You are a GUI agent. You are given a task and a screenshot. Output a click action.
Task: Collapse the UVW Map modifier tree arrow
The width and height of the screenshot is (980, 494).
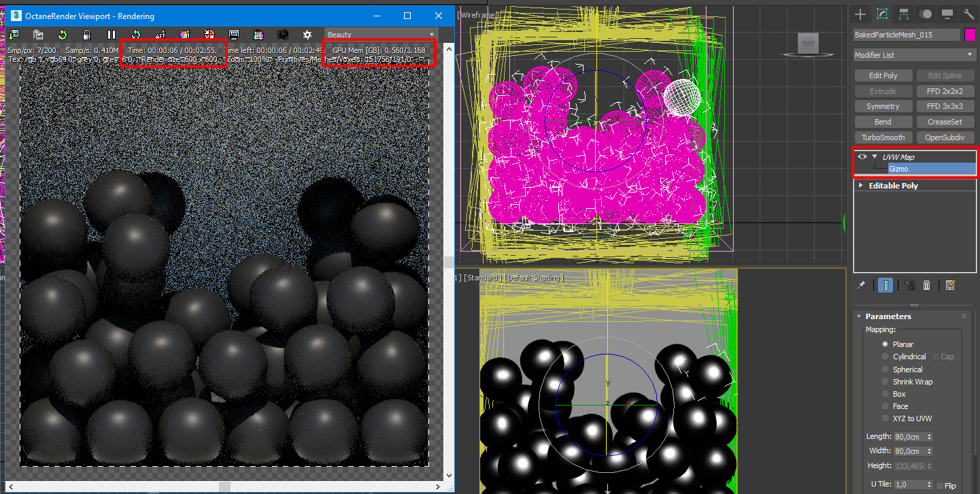(x=875, y=157)
